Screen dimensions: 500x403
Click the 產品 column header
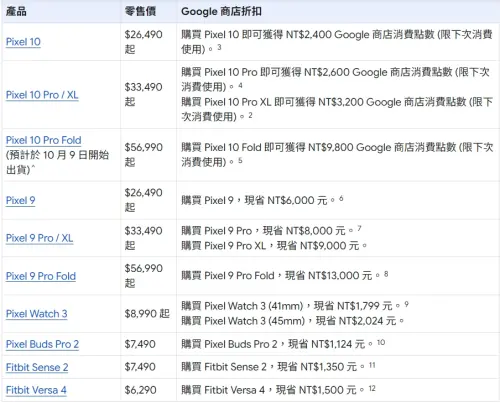(16, 12)
